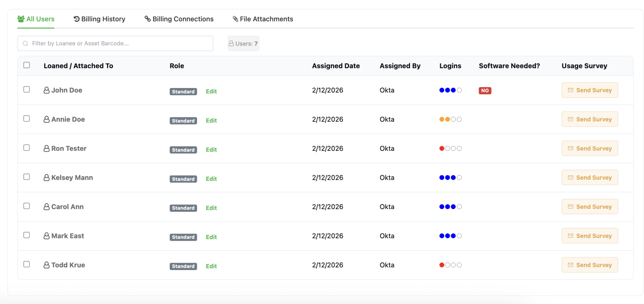Edit the role for Ron Tester
This screenshot has height=304, width=644.
(x=211, y=150)
